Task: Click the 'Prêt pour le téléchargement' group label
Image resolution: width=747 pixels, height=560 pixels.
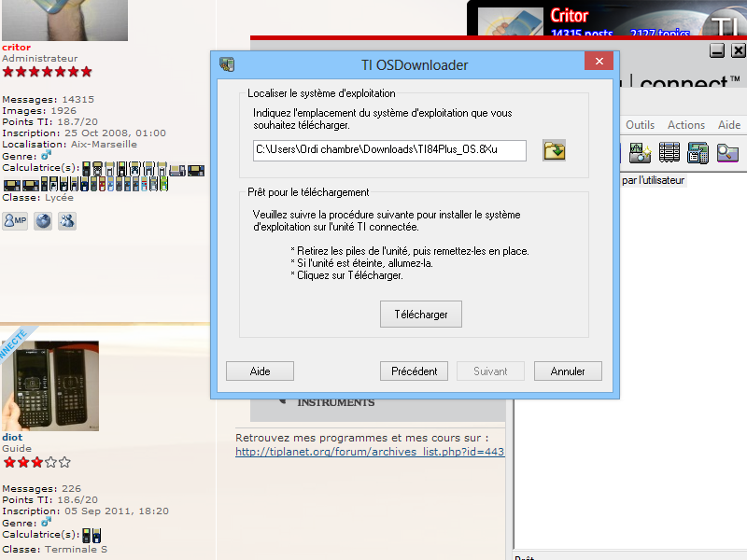Action: [x=308, y=192]
